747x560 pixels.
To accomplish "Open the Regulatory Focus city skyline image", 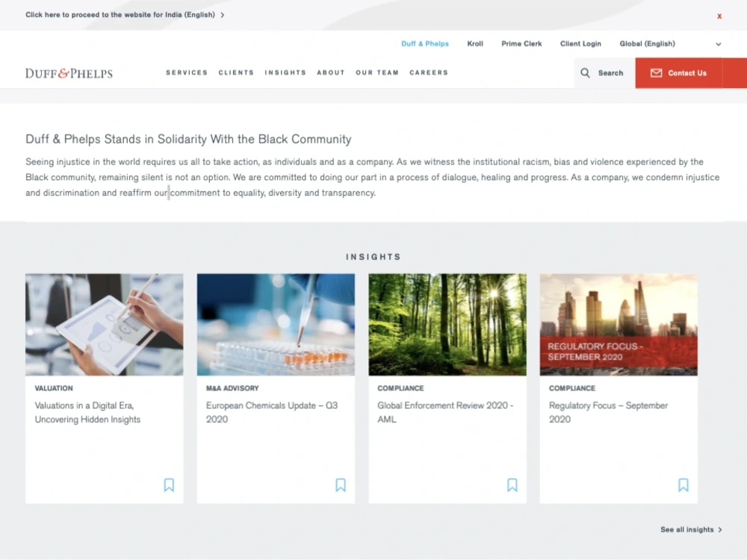I will [x=619, y=324].
